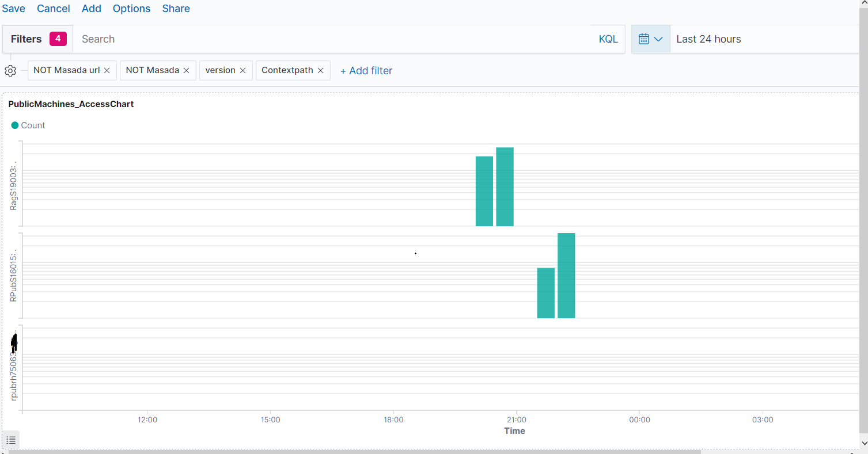Remove the NOT Masada filter
Viewport: 868px width, 454px height.
coord(186,70)
